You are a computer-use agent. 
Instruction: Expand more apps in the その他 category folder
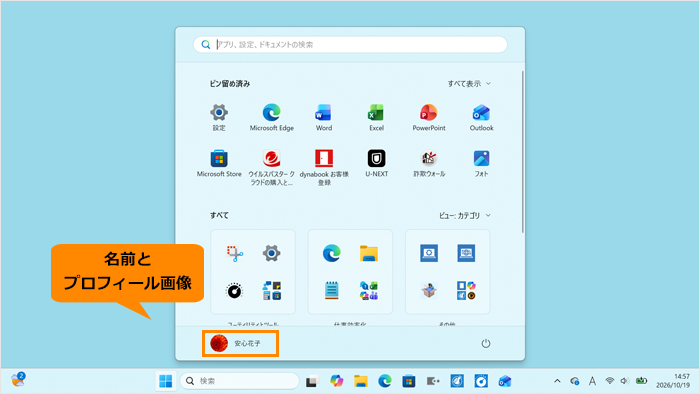click(x=466, y=290)
